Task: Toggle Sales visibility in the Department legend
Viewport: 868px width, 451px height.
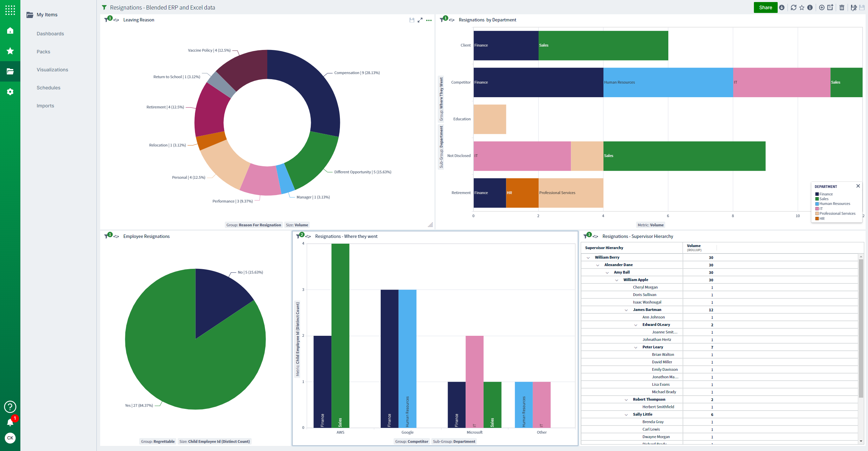Action: 817,199
